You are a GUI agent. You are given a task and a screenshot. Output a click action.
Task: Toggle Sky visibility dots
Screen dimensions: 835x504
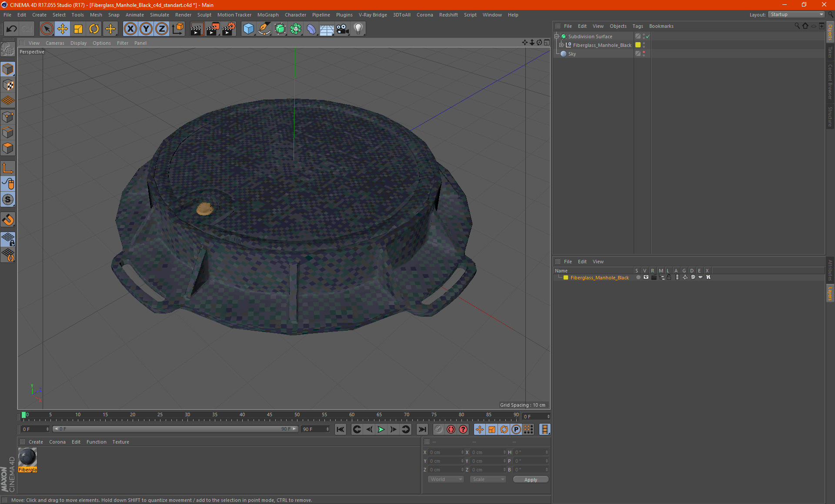click(x=644, y=54)
